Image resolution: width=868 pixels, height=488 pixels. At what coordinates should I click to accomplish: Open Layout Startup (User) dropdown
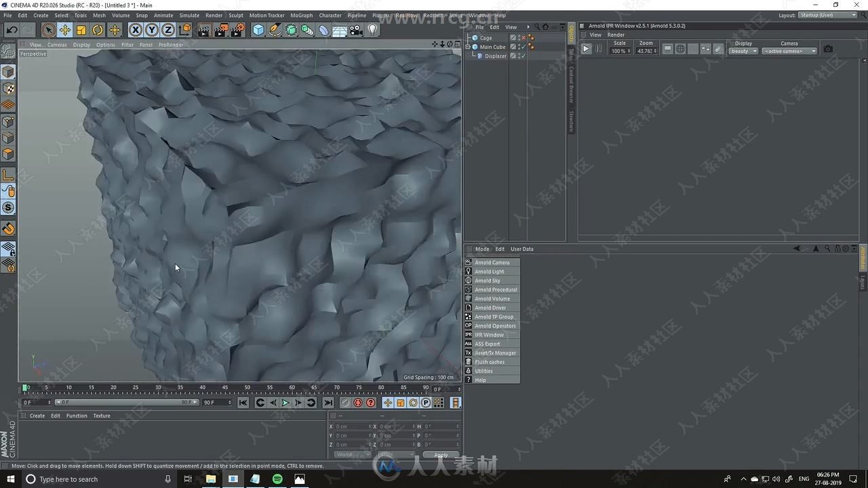point(828,15)
